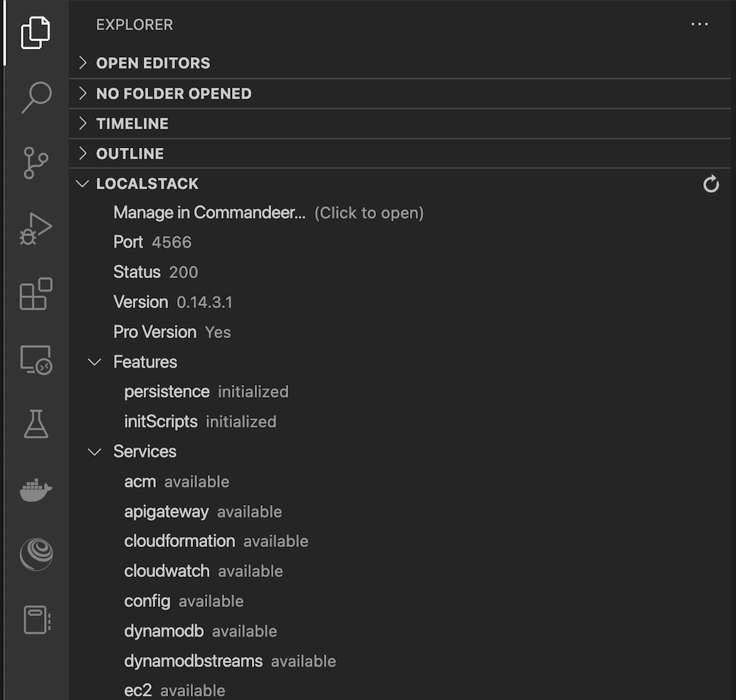Select the acm service row
Image resolution: width=736 pixels, height=700 pixels.
coord(399,482)
